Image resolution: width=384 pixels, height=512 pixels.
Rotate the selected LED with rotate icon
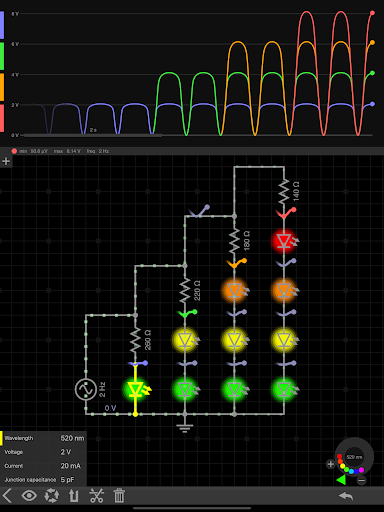[52, 496]
